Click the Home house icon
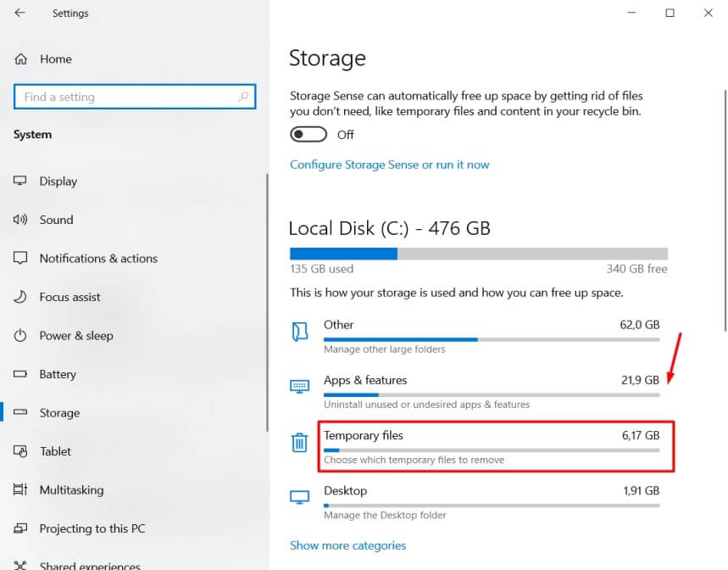Viewport: 728px width, 570px height. pyautogui.click(x=21, y=59)
